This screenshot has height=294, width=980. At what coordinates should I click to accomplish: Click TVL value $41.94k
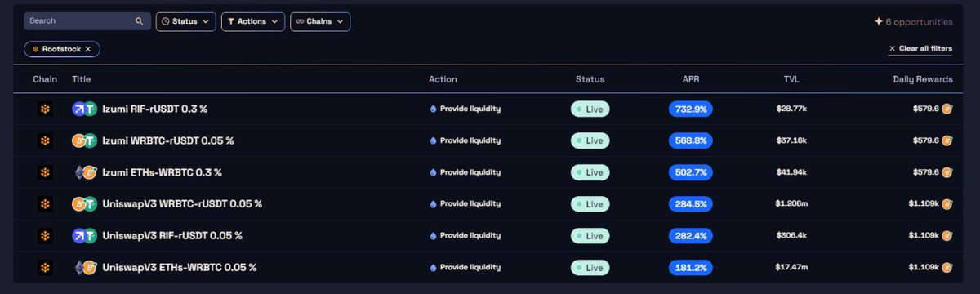tap(791, 172)
